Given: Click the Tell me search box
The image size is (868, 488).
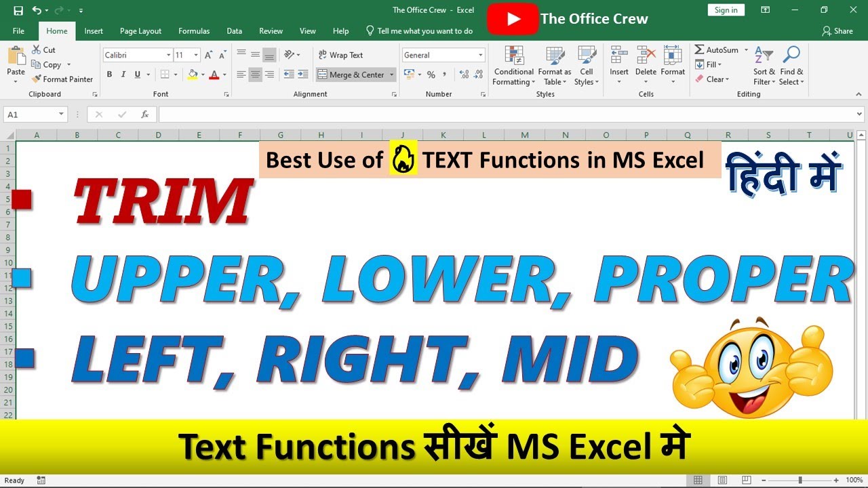Looking at the screenshot, I should click(419, 30).
